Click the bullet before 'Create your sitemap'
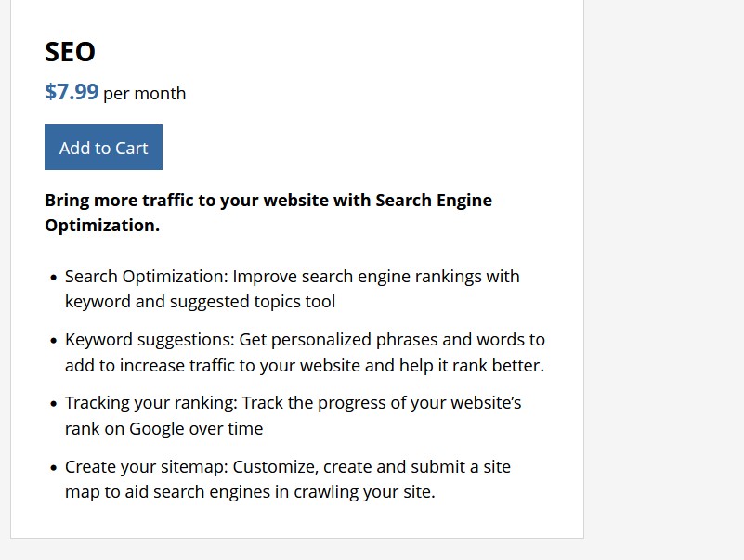Viewport: 744px width, 560px height. [x=53, y=467]
